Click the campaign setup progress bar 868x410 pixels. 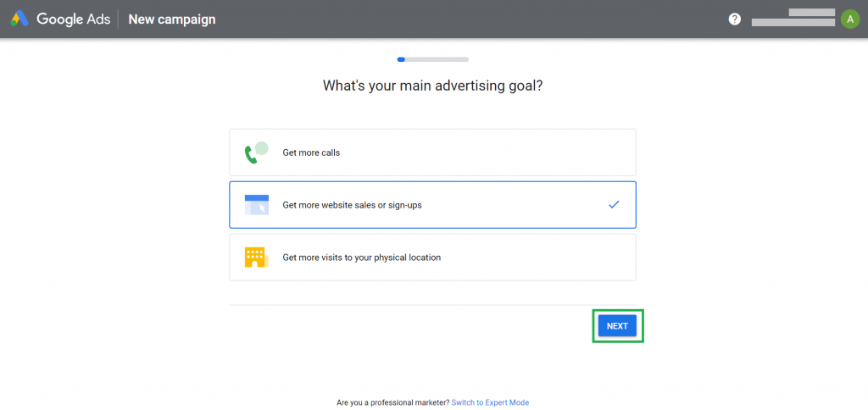pyautogui.click(x=433, y=59)
